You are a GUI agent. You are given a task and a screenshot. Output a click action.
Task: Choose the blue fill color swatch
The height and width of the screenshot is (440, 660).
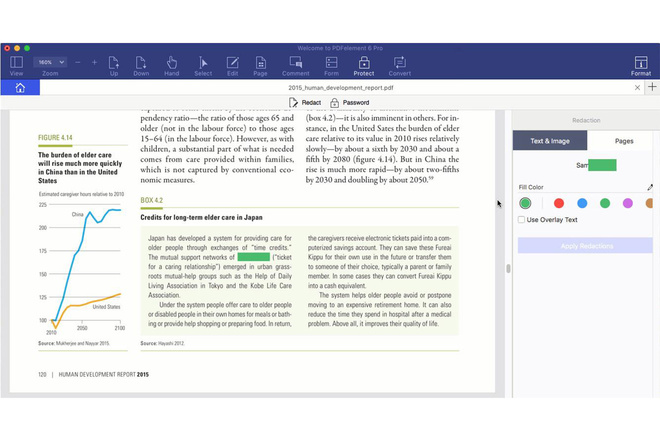pyautogui.click(x=582, y=203)
